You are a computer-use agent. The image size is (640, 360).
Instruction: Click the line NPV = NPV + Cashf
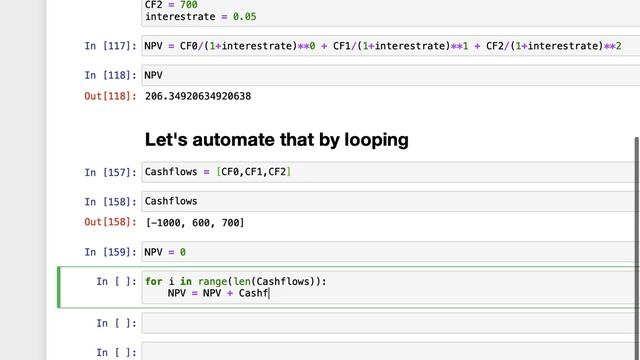(218, 293)
